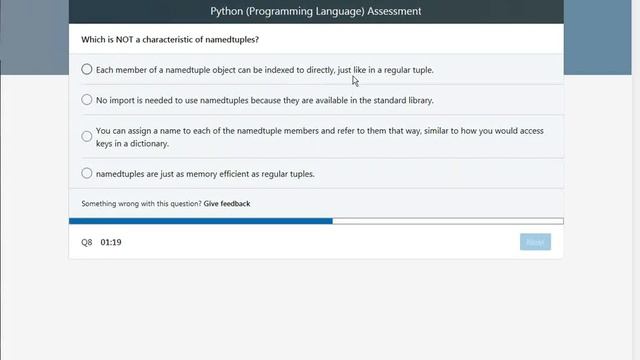Click answer text 'You can assign a name to each'
The height and width of the screenshot is (360, 640).
320,137
